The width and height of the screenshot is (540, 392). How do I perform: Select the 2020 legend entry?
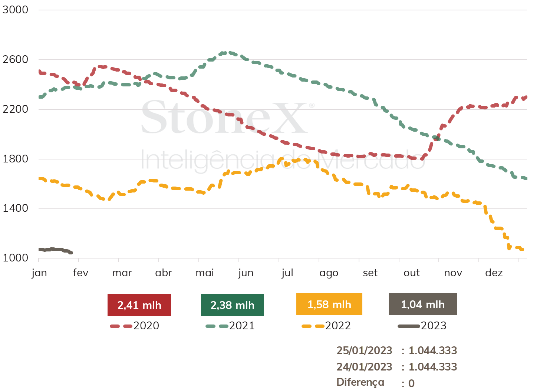pos(135,326)
